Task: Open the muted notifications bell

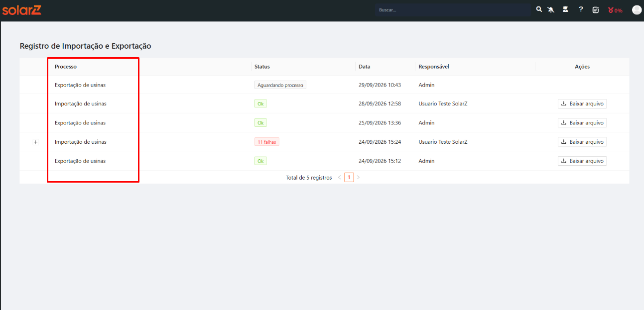Action: click(x=551, y=9)
